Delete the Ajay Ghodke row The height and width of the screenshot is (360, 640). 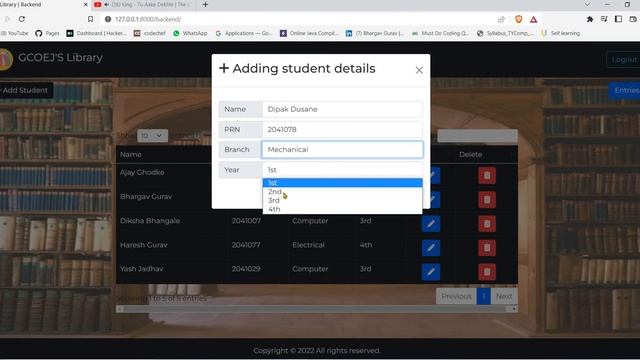[x=487, y=176]
